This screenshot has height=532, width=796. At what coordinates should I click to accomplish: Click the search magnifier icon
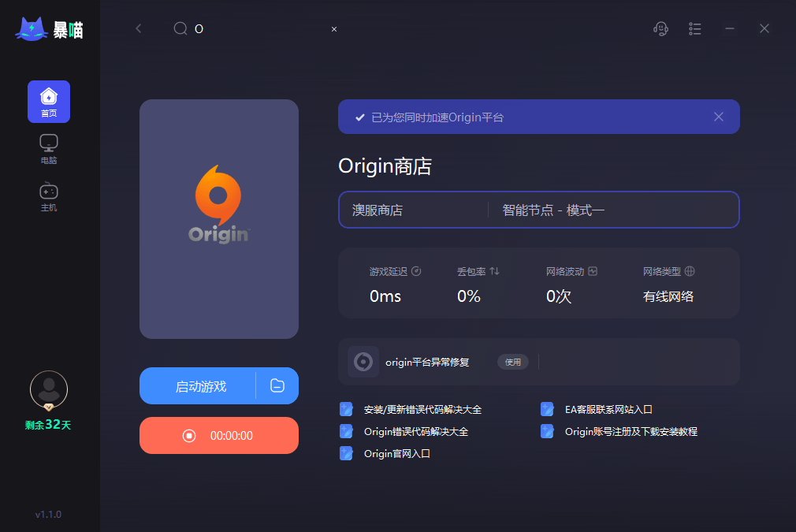[x=180, y=28]
